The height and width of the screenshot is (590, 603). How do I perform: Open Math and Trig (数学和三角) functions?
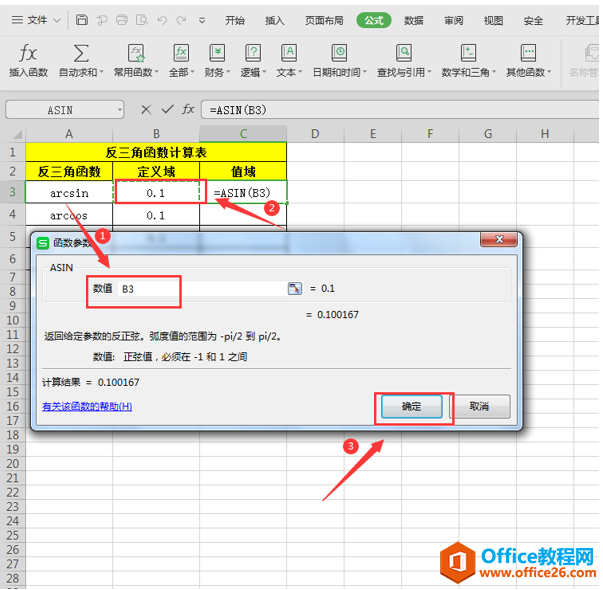(x=468, y=60)
